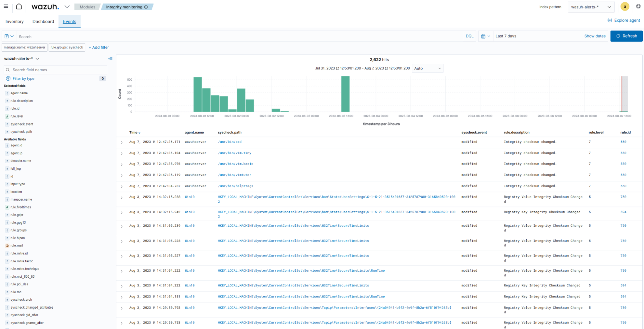
Task: Click Explore agent link
Action: pos(624,20)
